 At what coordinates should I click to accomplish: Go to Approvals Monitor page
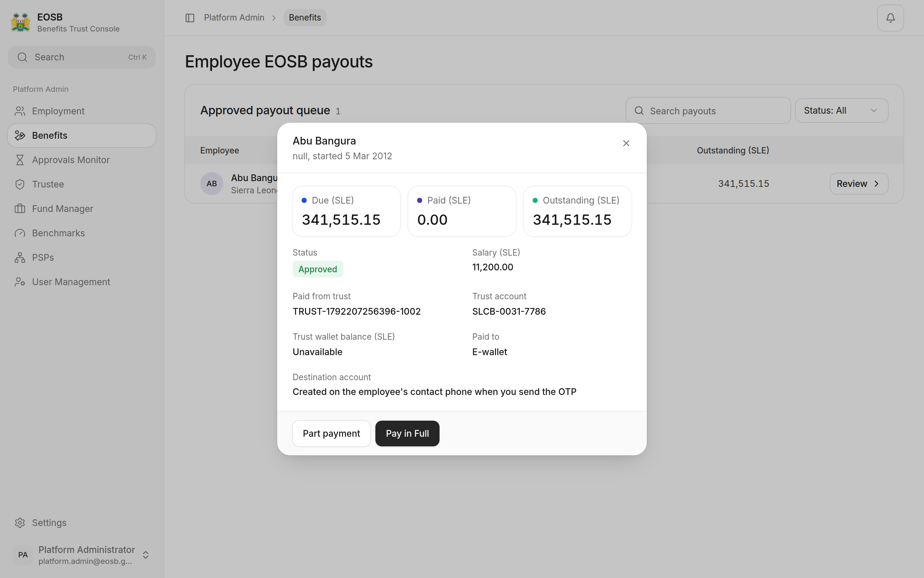(x=82, y=160)
